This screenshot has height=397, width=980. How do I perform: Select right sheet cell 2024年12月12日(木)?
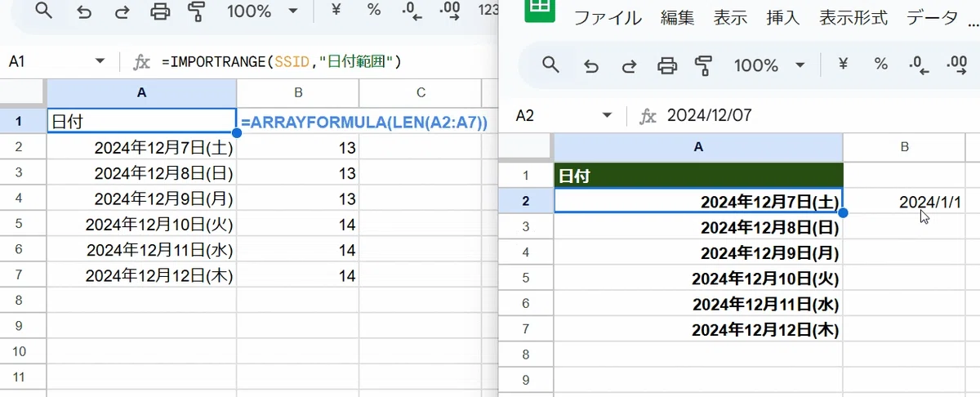(698, 330)
